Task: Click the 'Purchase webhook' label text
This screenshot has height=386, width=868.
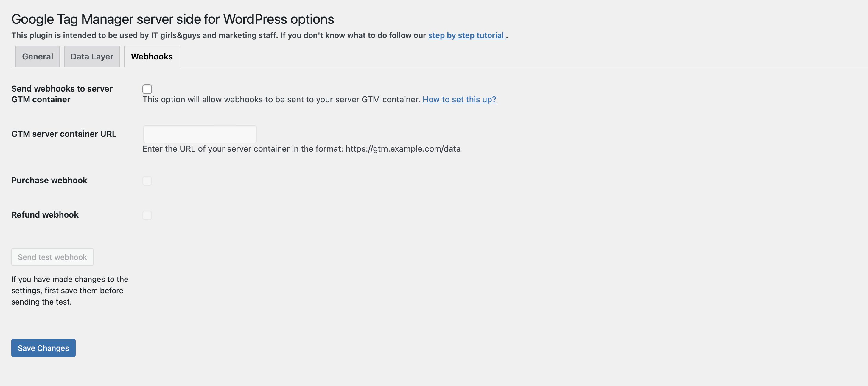Action: pos(49,181)
